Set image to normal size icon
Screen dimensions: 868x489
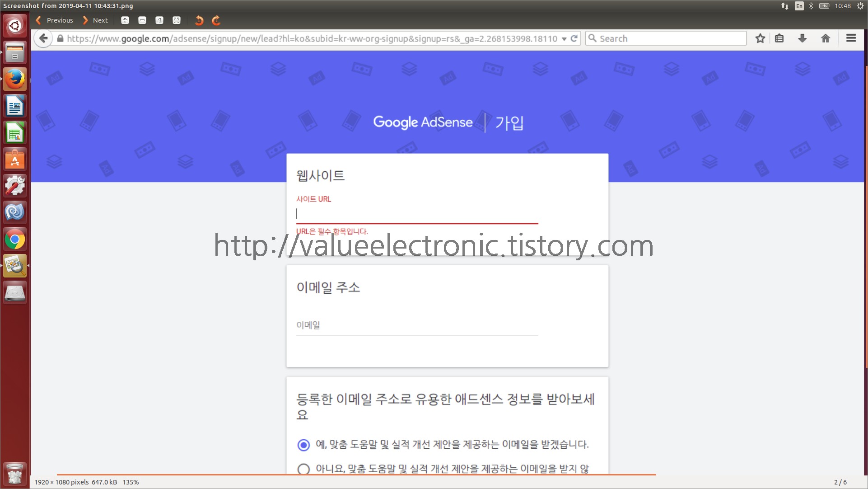click(x=159, y=20)
